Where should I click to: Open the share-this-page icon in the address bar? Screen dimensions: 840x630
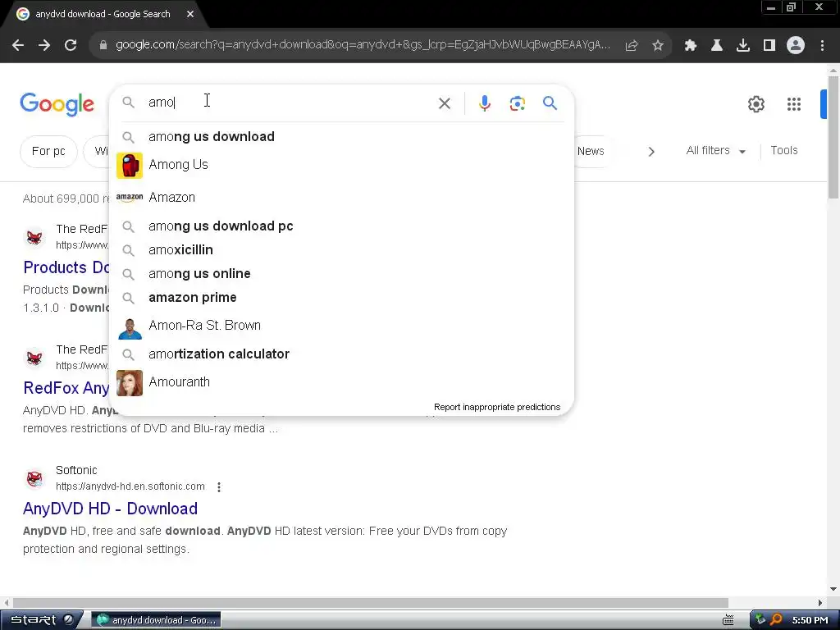pyautogui.click(x=632, y=46)
